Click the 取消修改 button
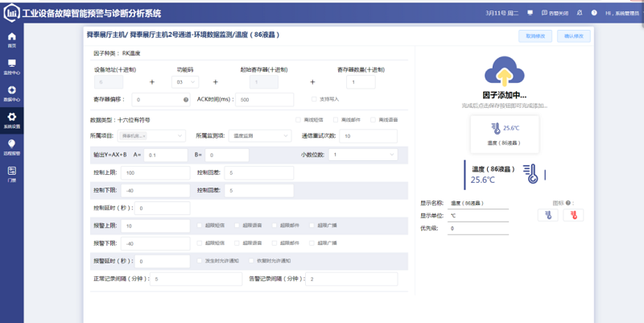 [x=535, y=36]
